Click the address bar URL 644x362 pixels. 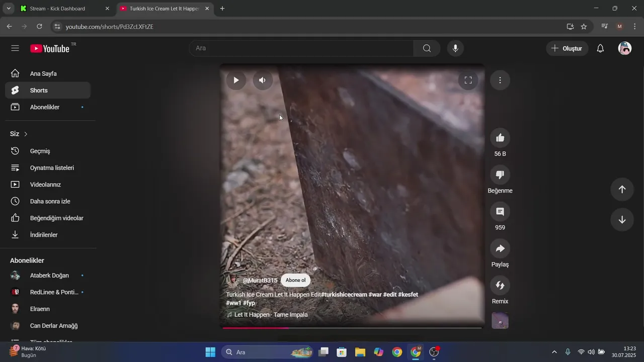pyautogui.click(x=110, y=27)
